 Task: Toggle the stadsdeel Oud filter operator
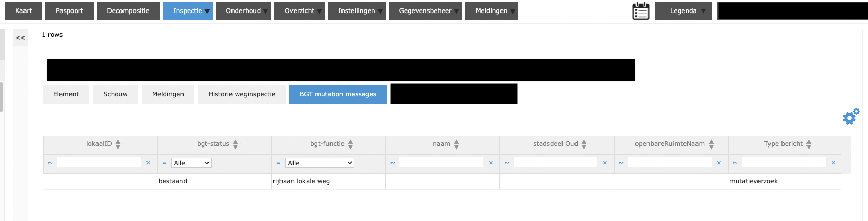click(507, 163)
